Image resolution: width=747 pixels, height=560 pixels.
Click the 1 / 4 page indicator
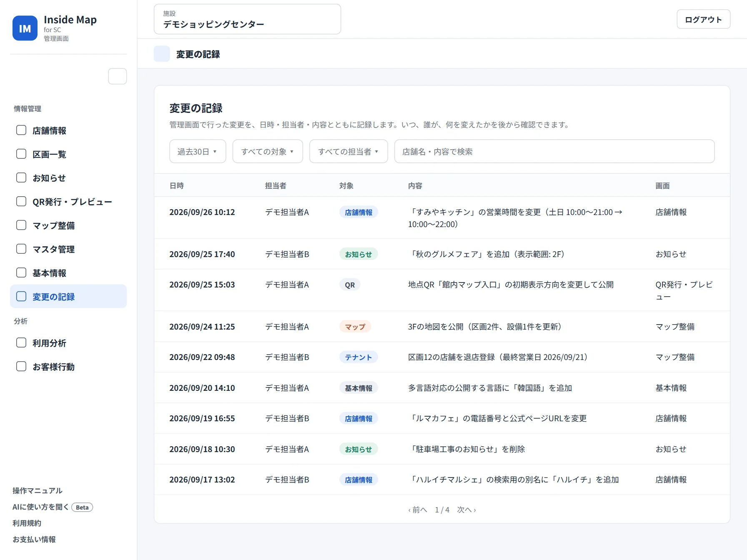click(x=442, y=510)
